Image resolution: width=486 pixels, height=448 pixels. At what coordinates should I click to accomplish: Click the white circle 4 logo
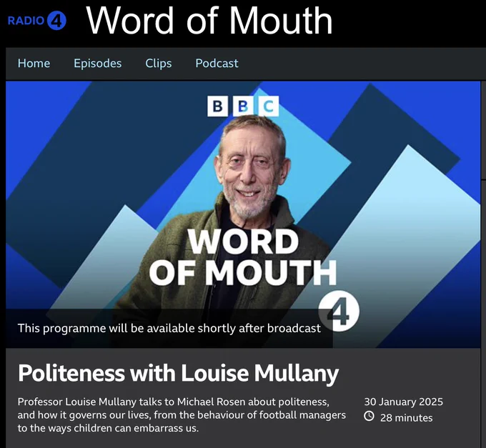click(x=339, y=311)
